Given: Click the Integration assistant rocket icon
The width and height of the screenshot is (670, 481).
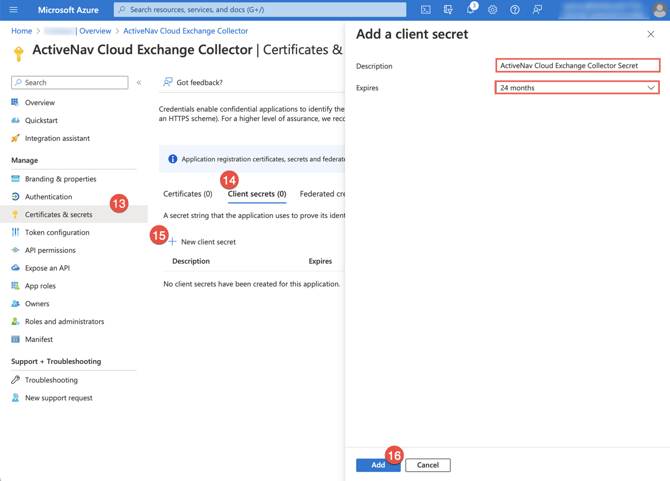Looking at the screenshot, I should 15,138.
